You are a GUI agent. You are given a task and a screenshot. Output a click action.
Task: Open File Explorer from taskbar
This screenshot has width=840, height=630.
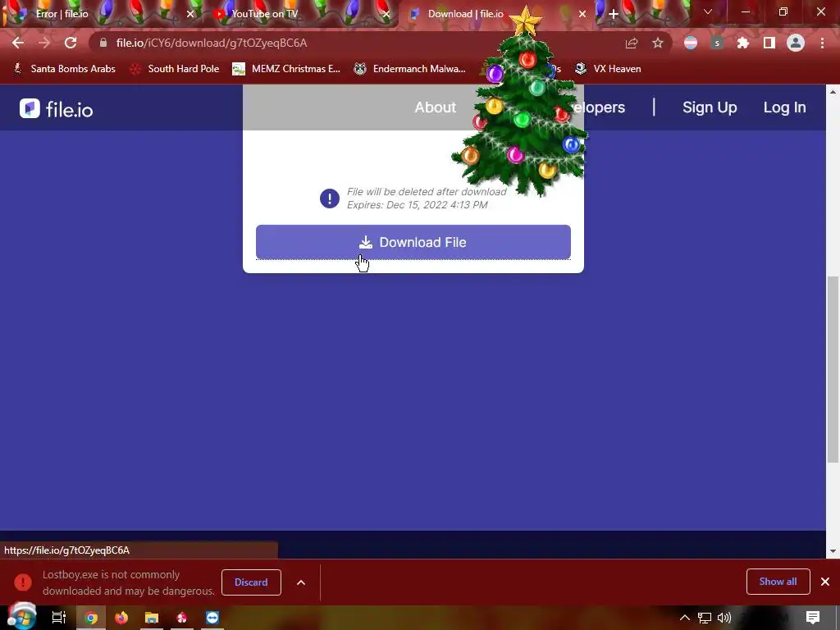pos(152,618)
